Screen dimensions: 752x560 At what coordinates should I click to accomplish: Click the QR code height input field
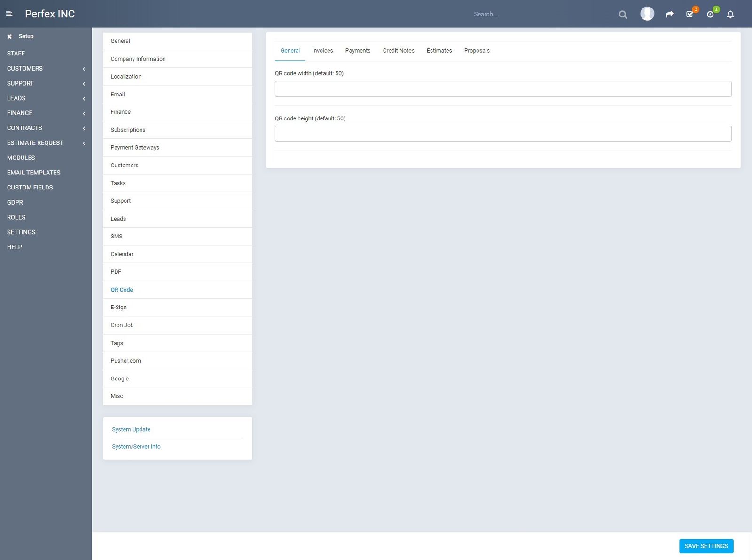(503, 134)
